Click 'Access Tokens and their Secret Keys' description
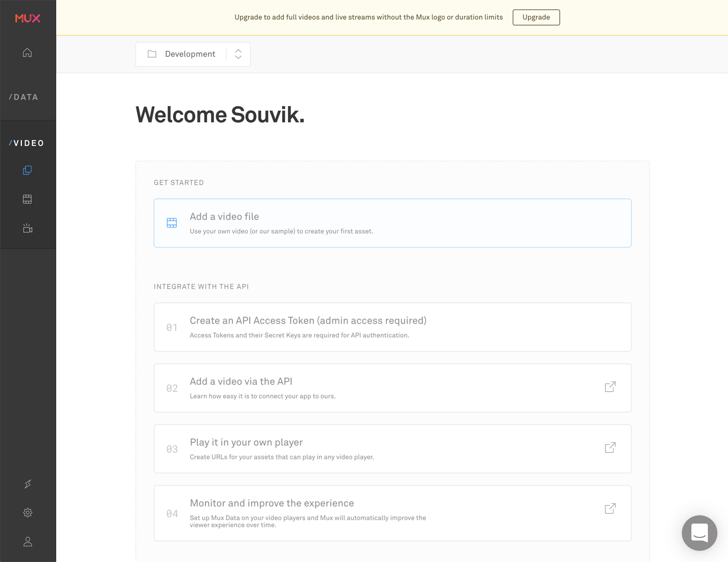728x562 pixels. pyautogui.click(x=299, y=335)
